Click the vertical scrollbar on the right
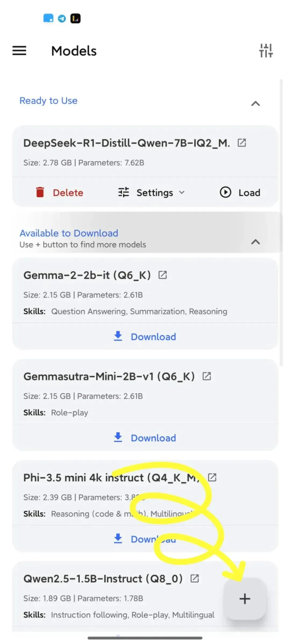The height and width of the screenshot is (644, 290). [281, 223]
